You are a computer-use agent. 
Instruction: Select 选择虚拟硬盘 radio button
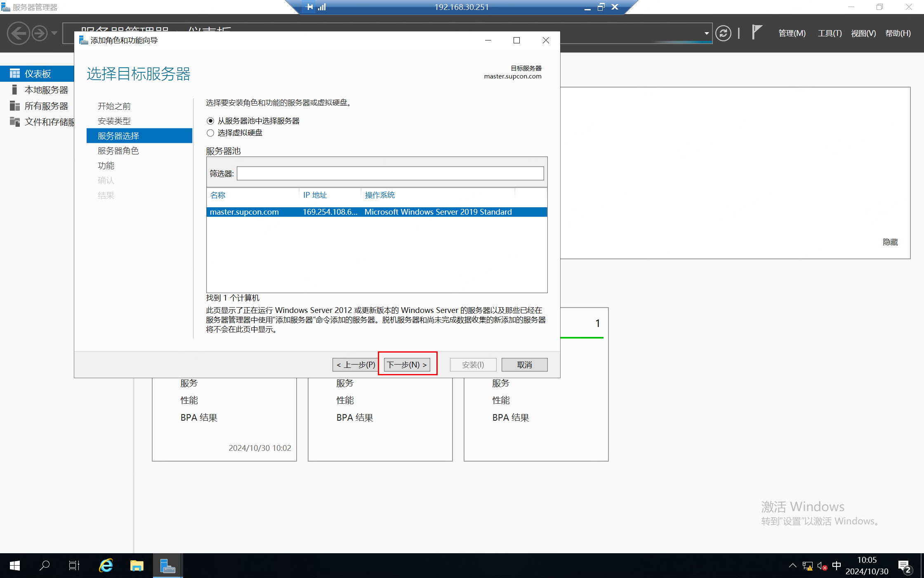pyautogui.click(x=210, y=133)
